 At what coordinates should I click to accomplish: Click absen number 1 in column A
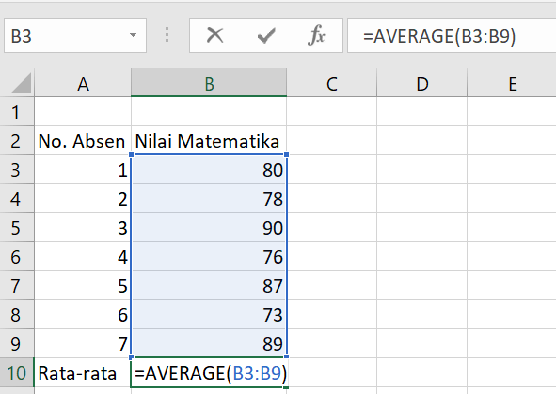[x=83, y=170]
